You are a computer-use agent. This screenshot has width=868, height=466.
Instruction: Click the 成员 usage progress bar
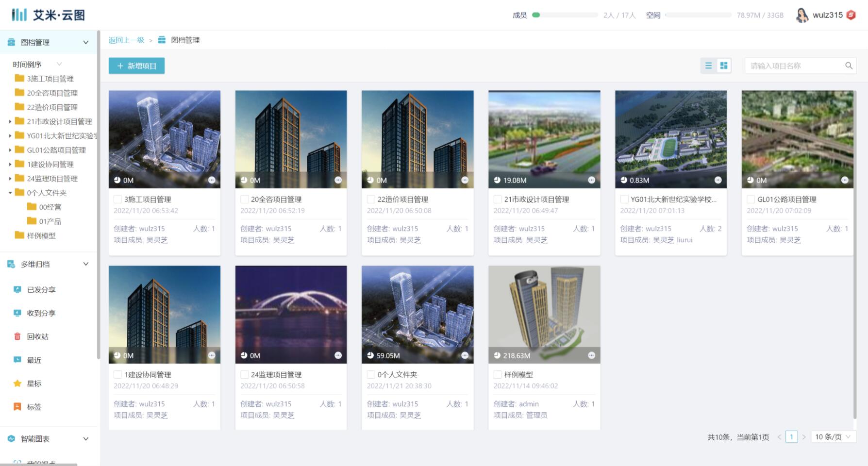[565, 15]
